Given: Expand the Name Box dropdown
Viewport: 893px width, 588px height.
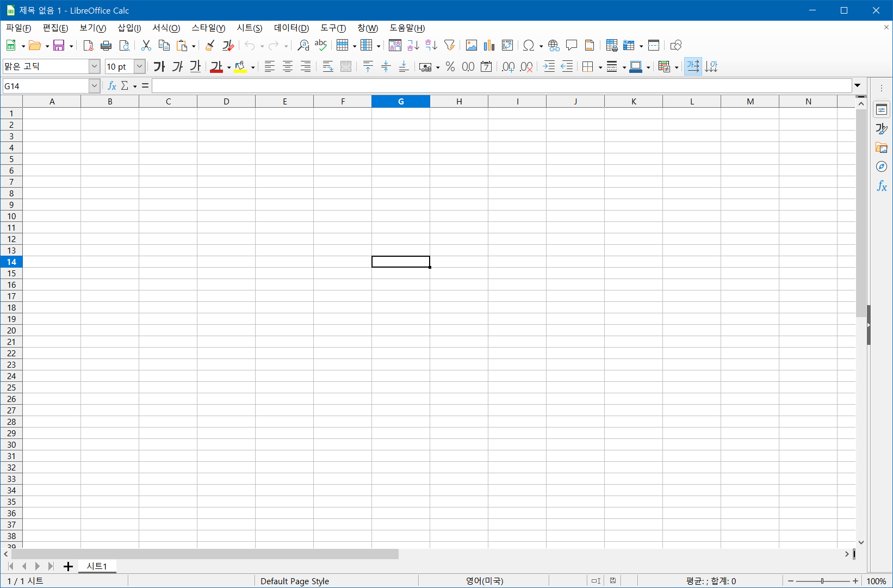Looking at the screenshot, I should tap(94, 85).
